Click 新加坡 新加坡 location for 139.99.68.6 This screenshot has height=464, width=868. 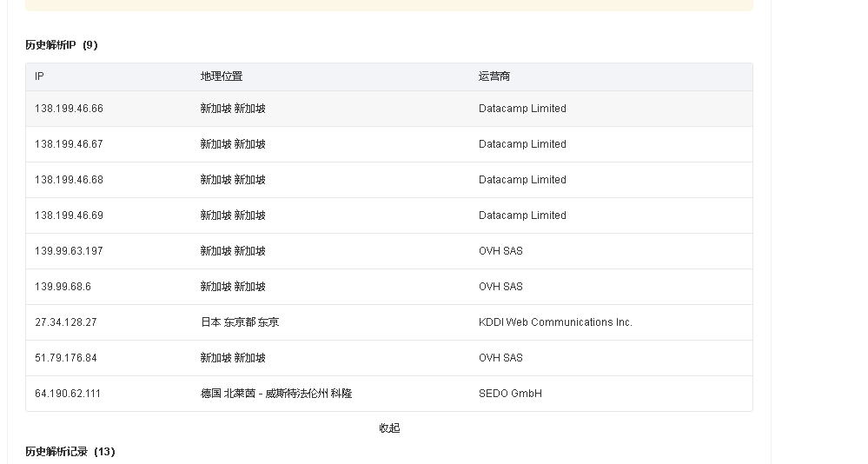coord(233,287)
